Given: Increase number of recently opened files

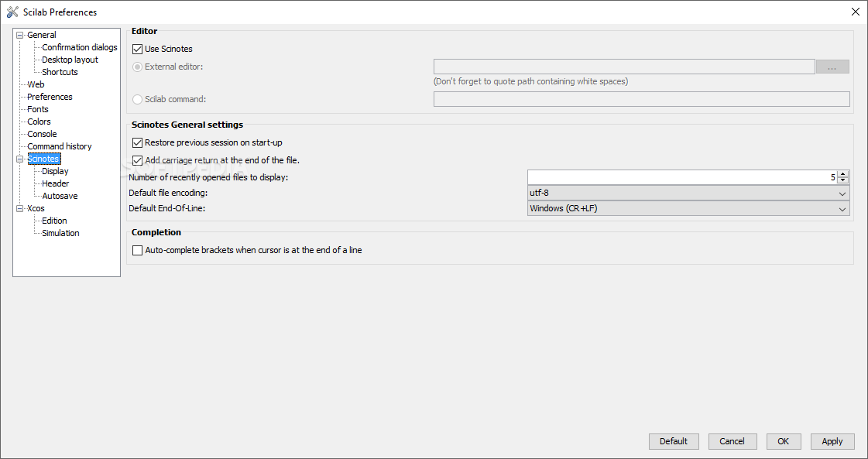Looking at the screenshot, I should click(843, 174).
